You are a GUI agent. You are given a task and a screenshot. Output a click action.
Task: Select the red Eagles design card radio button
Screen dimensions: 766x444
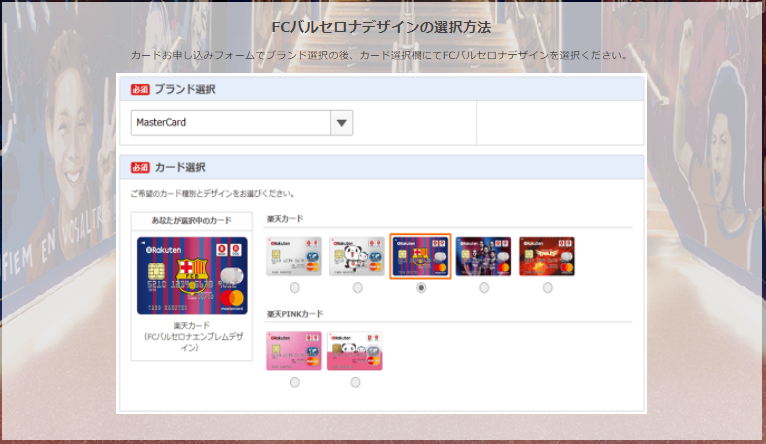548,288
